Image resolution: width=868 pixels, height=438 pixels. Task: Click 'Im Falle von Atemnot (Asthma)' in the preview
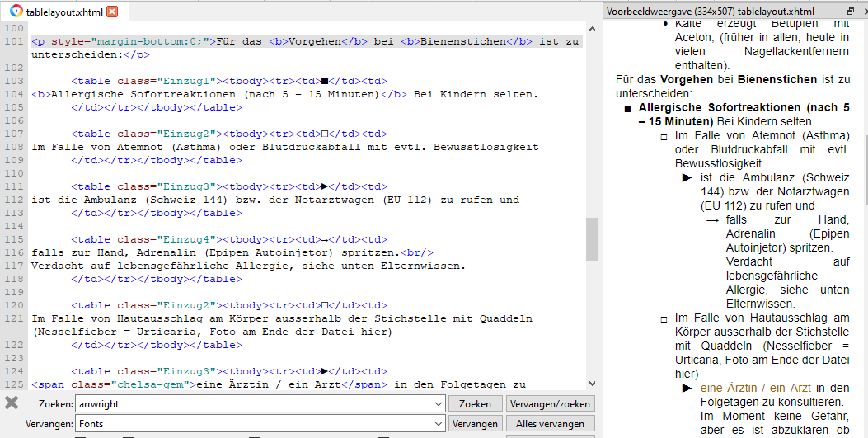click(x=762, y=135)
